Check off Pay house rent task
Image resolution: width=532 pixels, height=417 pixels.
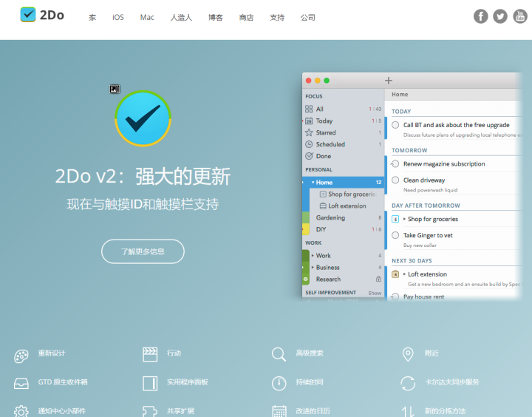coord(395,296)
